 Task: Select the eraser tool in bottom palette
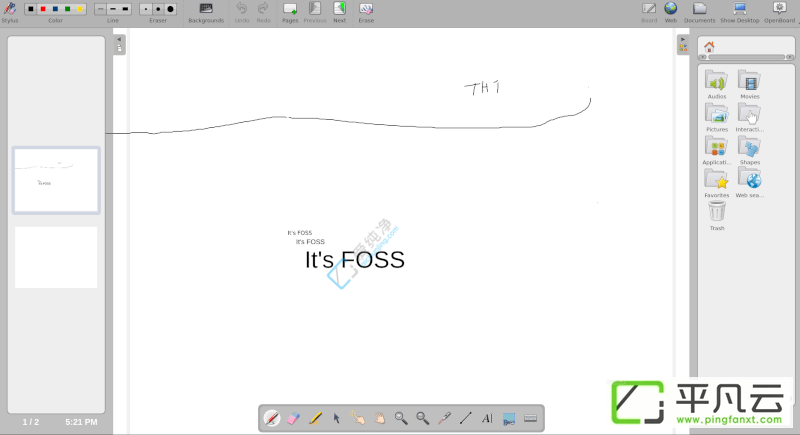click(x=293, y=419)
